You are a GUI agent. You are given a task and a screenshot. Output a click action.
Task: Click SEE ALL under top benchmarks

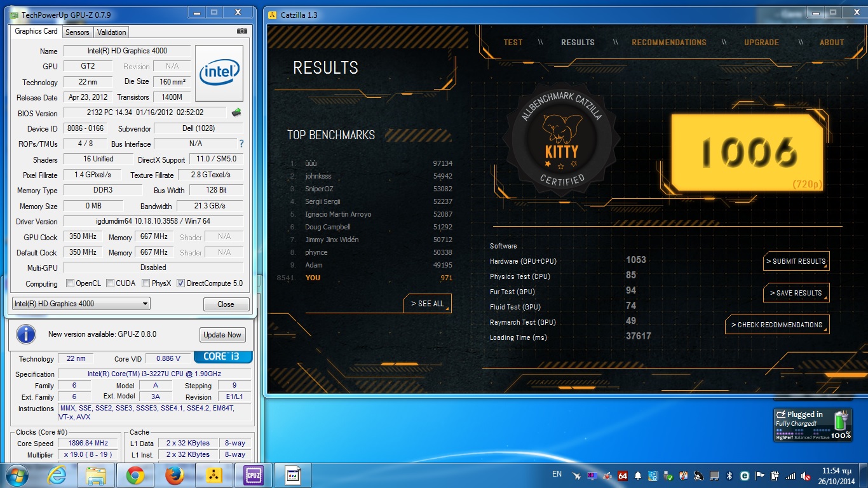point(428,304)
